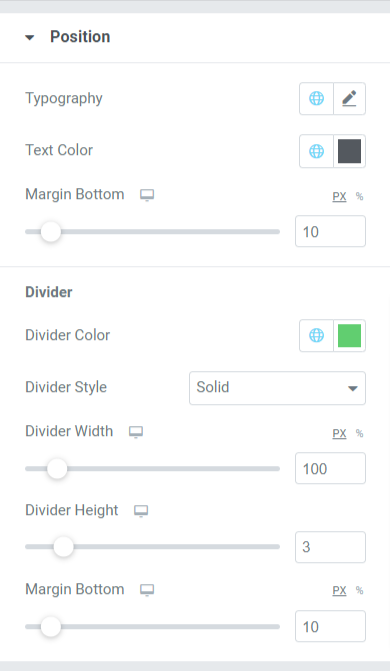390x671 pixels.
Task: Collapse the Position section arrow
Action: coord(30,38)
